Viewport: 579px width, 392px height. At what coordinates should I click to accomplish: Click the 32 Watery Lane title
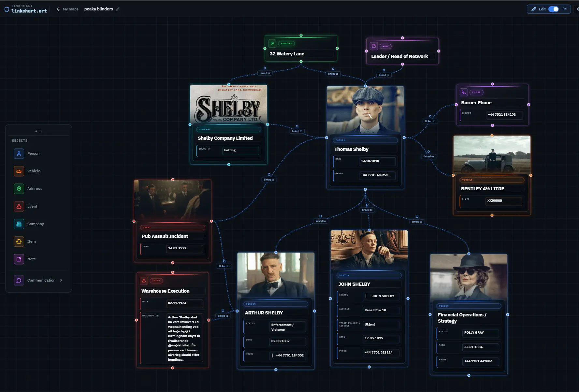tap(287, 54)
